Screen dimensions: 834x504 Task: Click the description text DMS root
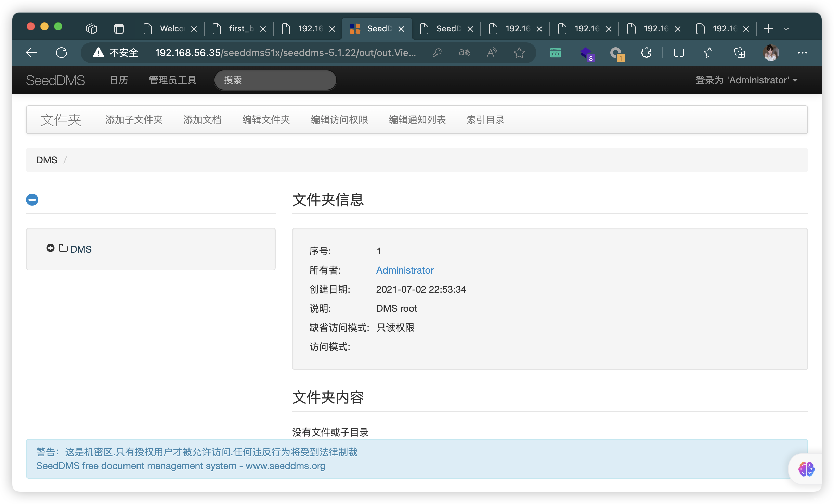point(396,308)
